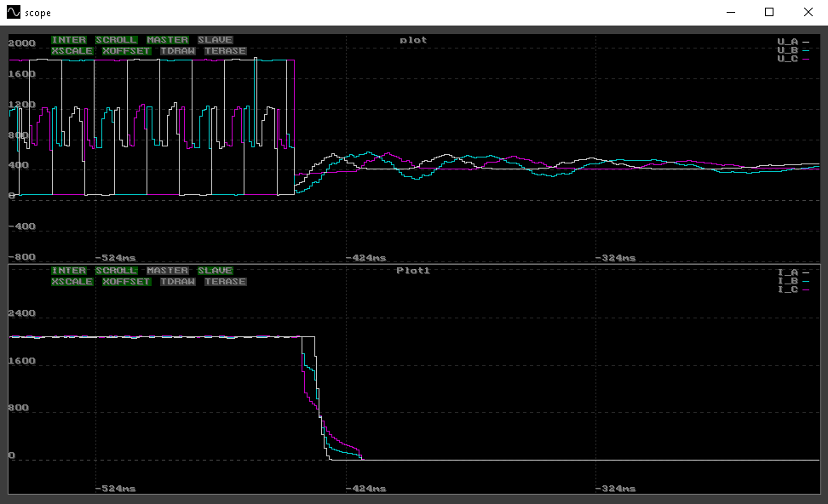Click the scope sine-wave app icon
828x504 pixels.
13,12
